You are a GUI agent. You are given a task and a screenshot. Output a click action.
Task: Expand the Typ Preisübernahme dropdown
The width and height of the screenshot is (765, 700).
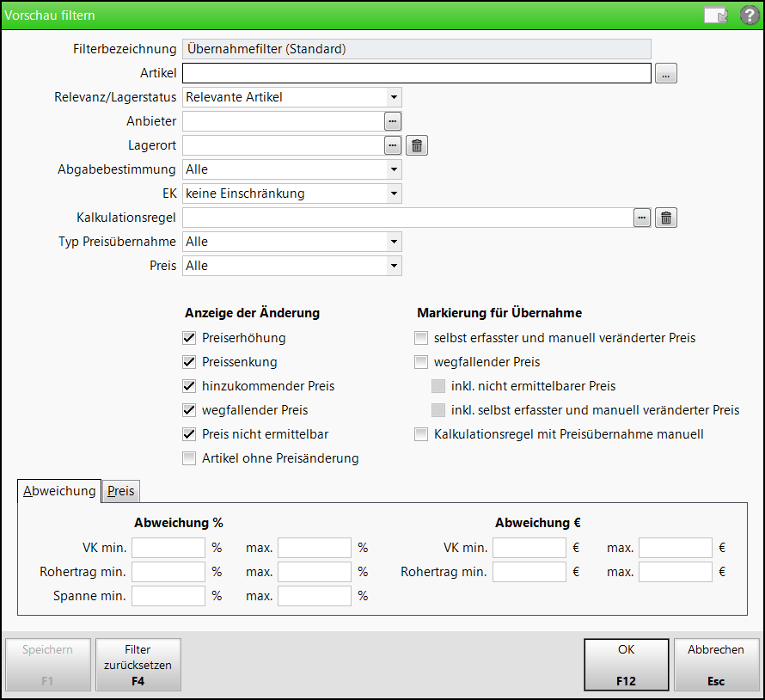[x=393, y=242]
